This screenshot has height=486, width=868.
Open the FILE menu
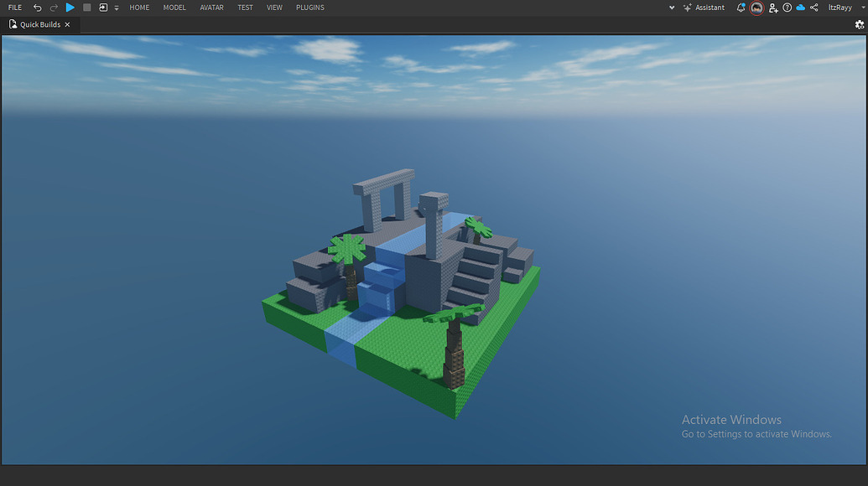tap(14, 8)
